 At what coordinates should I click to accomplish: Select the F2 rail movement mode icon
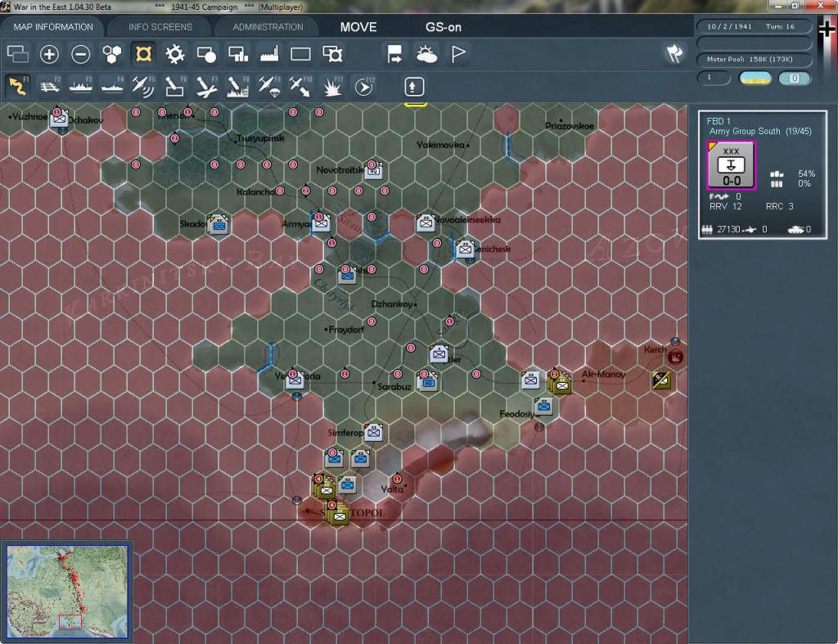(50, 86)
